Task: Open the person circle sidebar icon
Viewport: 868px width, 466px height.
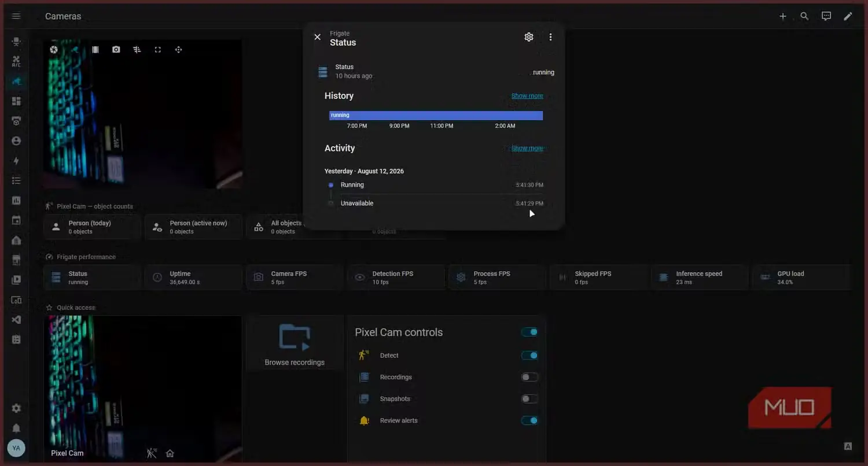Action: click(x=16, y=141)
